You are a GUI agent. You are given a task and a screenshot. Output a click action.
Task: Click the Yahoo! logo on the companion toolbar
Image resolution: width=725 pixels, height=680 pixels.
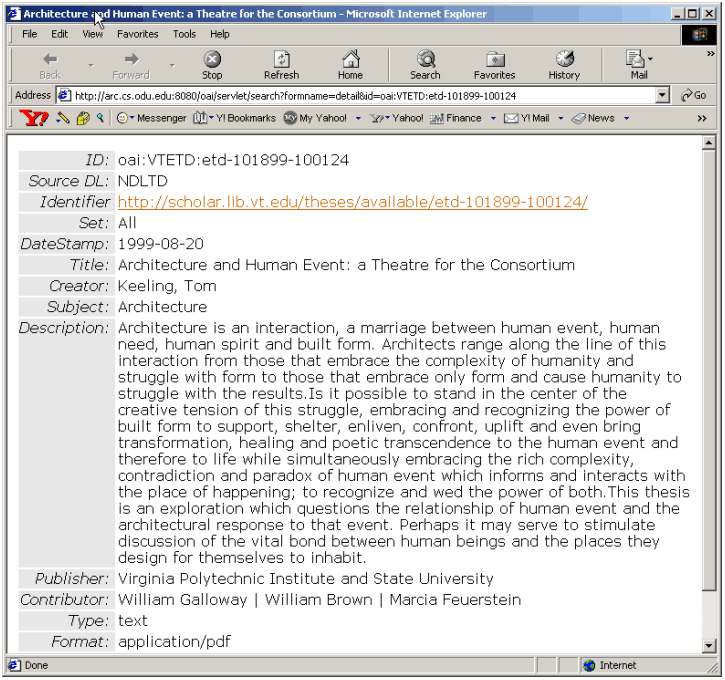click(x=34, y=118)
